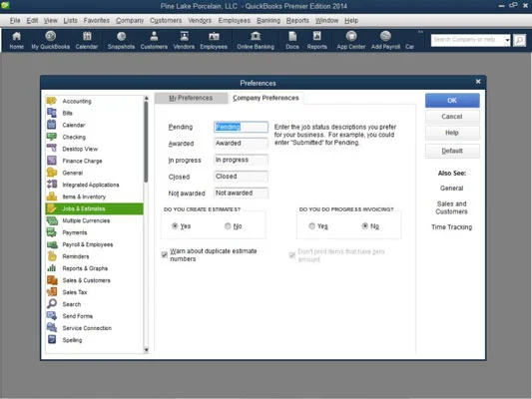Select Spelling preferences category

(x=94, y=340)
